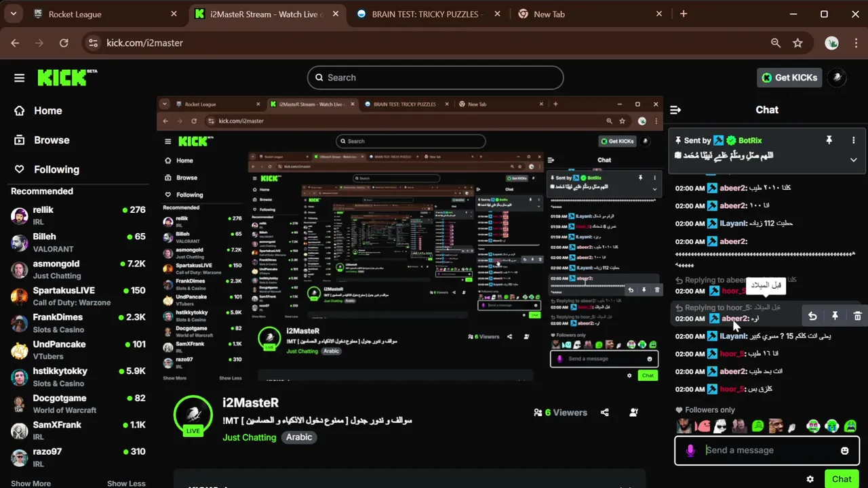
Task: Click lLayanl's name on the 112 message
Action: (x=732, y=223)
